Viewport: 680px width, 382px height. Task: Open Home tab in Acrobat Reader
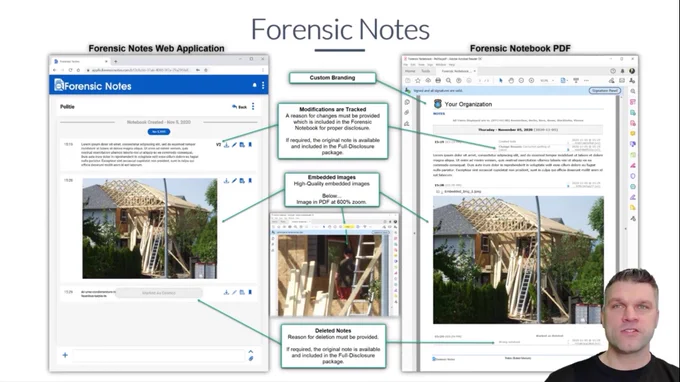pos(410,71)
